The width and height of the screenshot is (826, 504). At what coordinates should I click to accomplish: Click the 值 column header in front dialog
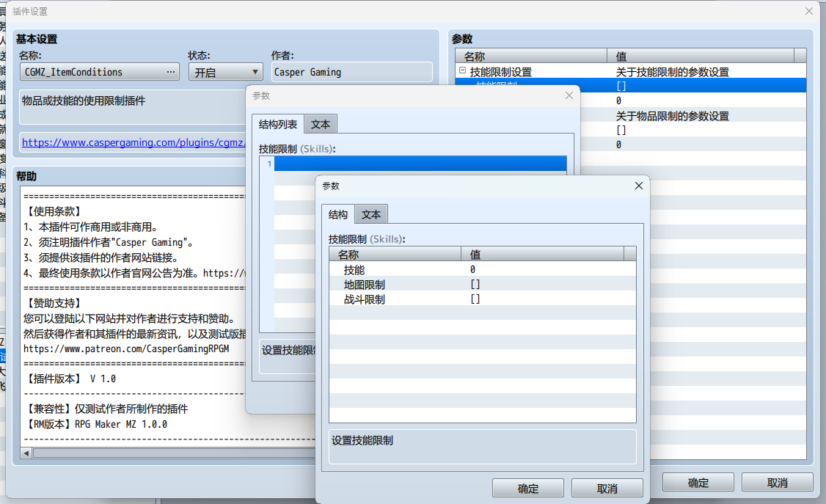coord(543,255)
